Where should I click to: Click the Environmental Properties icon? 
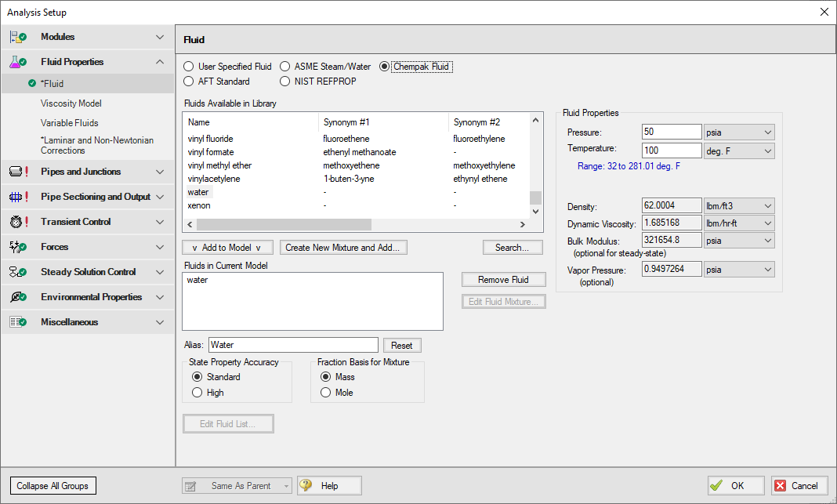[x=19, y=297]
